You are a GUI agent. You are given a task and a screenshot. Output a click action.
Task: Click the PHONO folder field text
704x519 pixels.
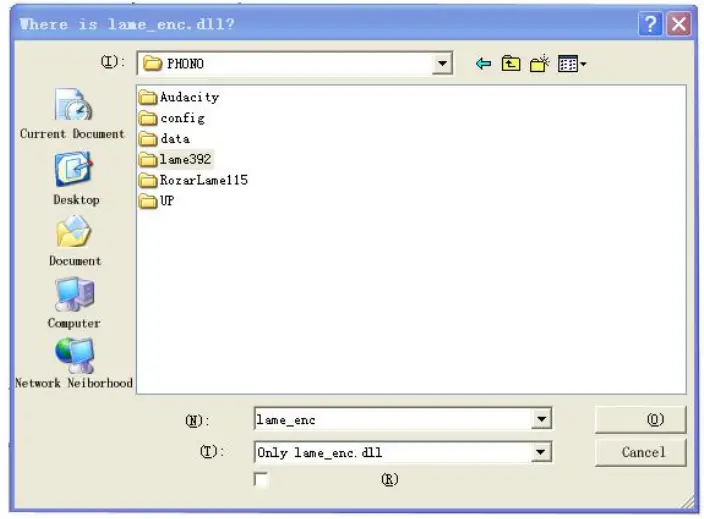click(185, 64)
